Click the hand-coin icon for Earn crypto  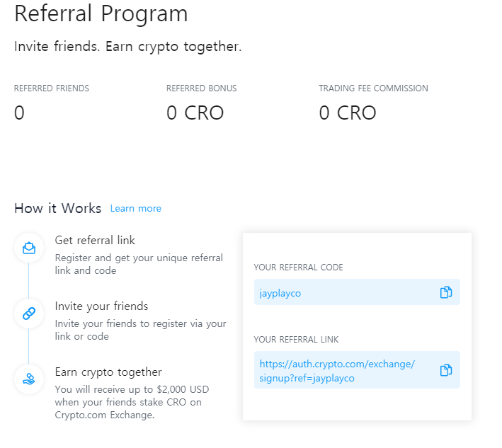[x=29, y=379]
